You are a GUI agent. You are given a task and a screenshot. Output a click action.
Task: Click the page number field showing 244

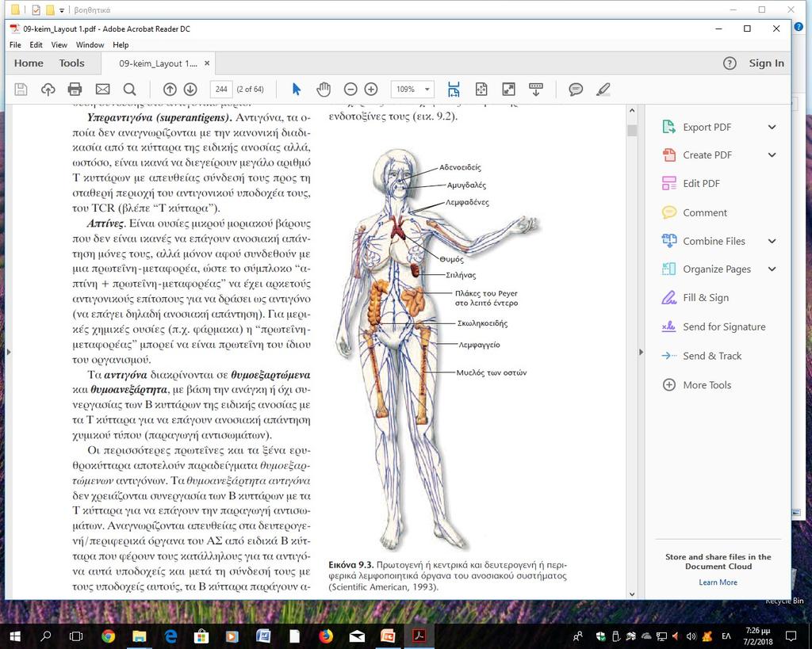coord(221,90)
